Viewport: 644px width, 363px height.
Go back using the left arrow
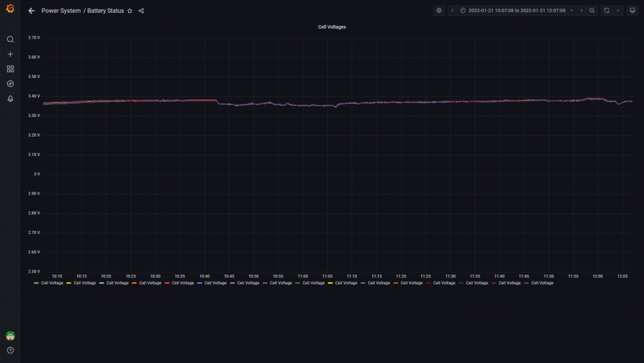pos(32,11)
